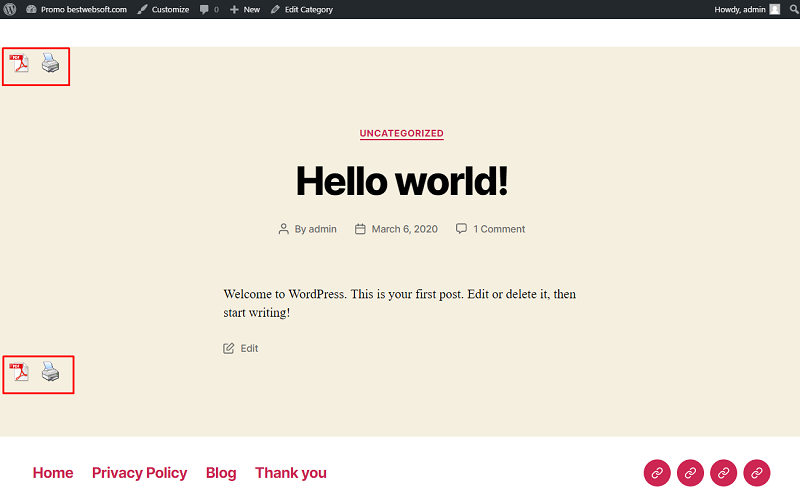The height and width of the screenshot is (492, 800).
Task: Click the top printer icon
Action: tap(50, 63)
